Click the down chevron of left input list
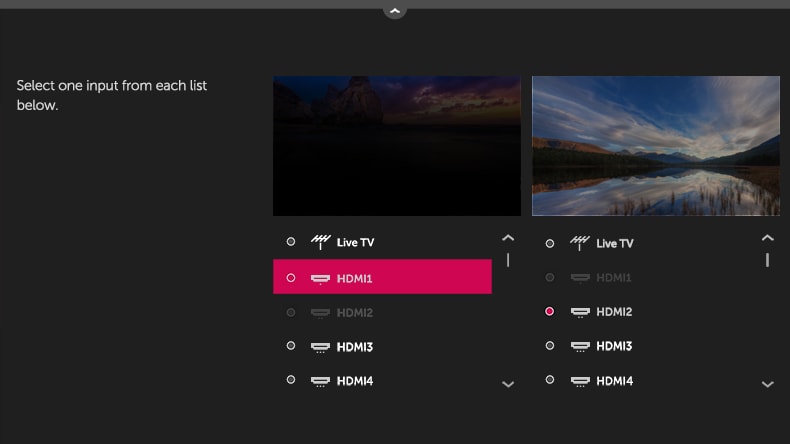This screenshot has height=444, width=790. coord(508,385)
